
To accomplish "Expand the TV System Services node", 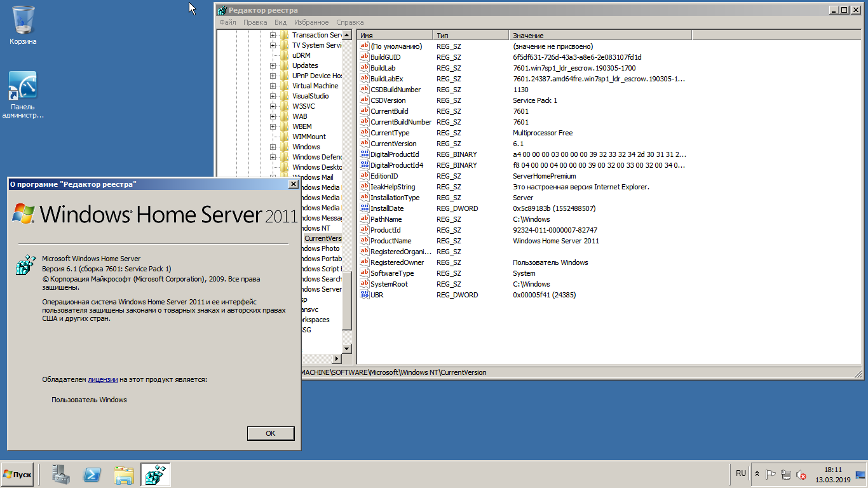I will [x=273, y=45].
